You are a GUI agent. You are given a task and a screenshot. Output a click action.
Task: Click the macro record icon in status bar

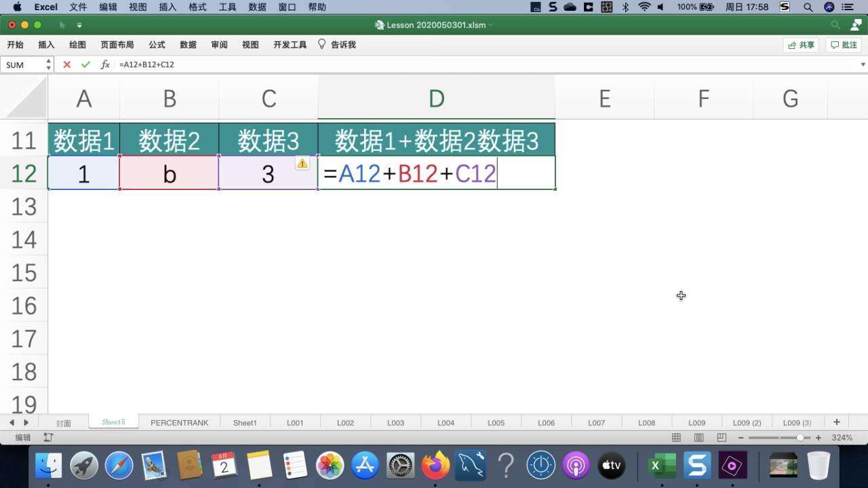point(48,438)
